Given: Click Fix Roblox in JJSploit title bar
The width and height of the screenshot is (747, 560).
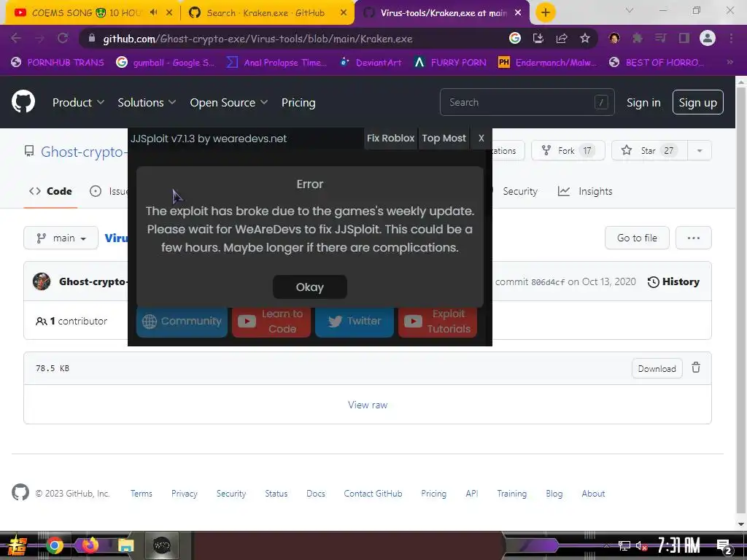Looking at the screenshot, I should (391, 138).
